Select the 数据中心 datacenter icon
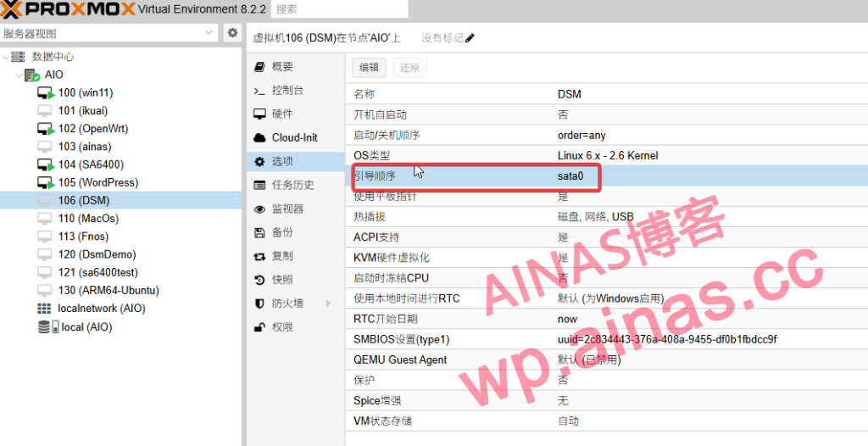Screen dimensions: 868x446 pos(19,57)
